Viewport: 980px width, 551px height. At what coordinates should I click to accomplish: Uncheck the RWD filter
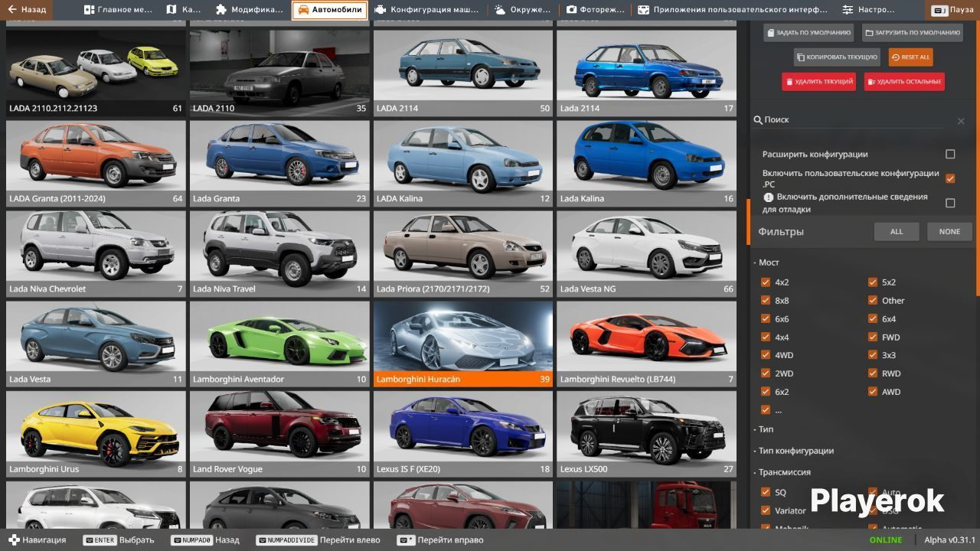[873, 373]
